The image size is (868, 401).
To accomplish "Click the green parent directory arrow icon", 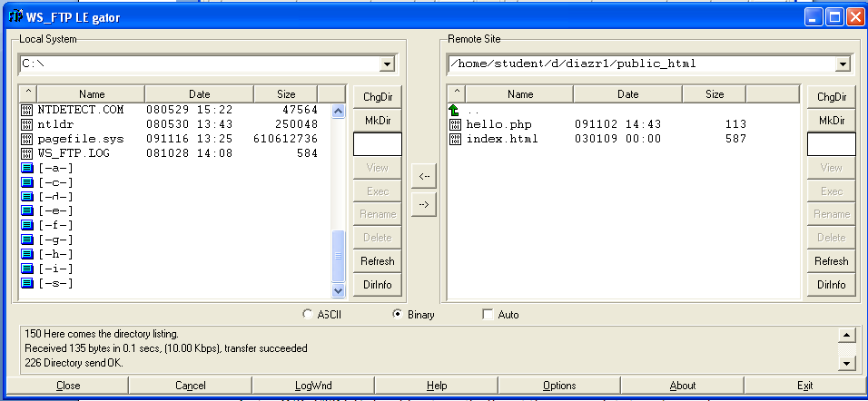I will coord(455,110).
